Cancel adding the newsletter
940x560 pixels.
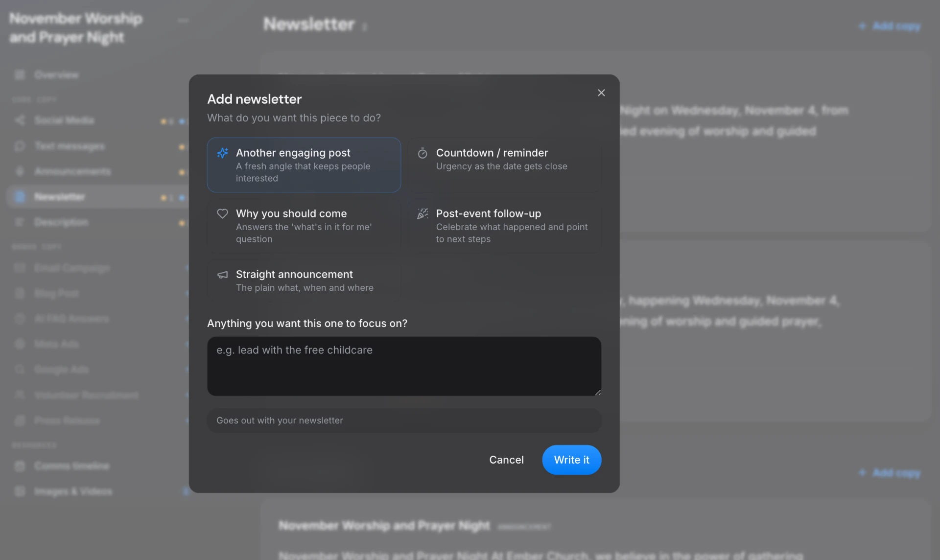click(506, 460)
